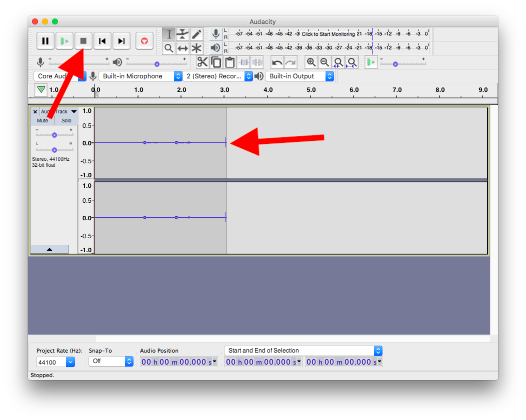Viewport: 526px width, 420px height.
Task: Select the Draw (pencil) tool
Action: tap(196, 34)
